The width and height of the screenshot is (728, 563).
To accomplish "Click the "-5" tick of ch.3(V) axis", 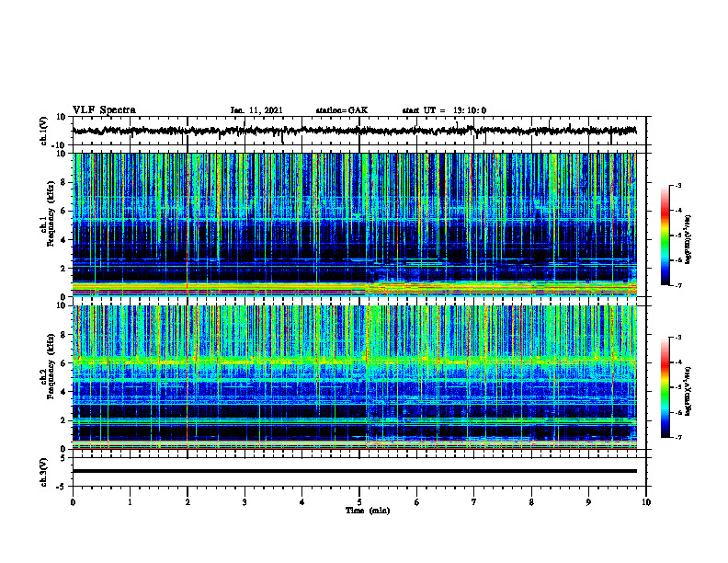I will coord(62,487).
